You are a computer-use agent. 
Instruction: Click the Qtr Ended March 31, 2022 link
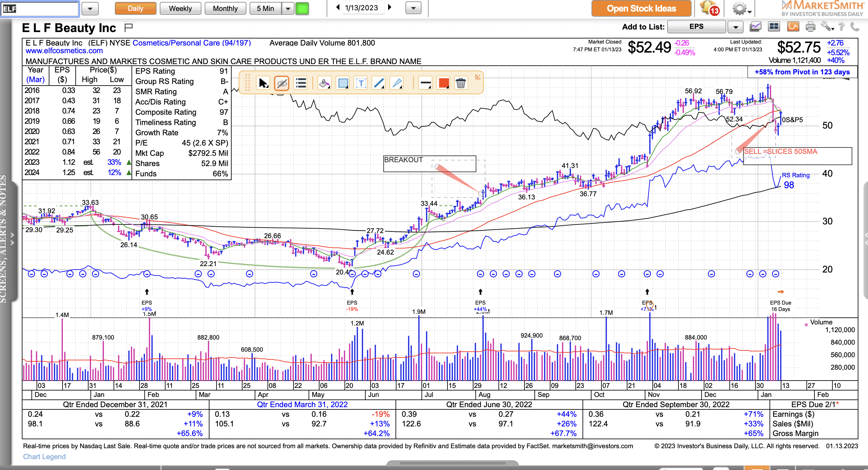[302, 404]
